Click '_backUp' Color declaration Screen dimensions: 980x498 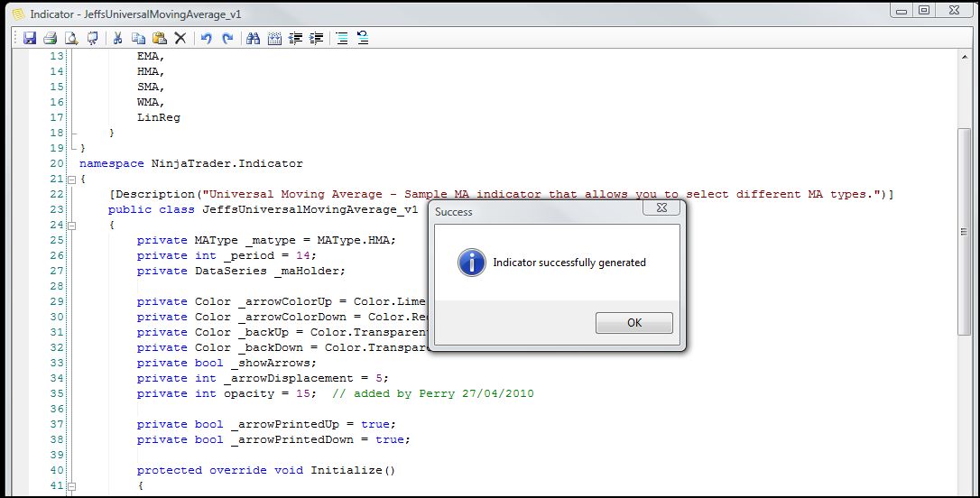(x=282, y=332)
